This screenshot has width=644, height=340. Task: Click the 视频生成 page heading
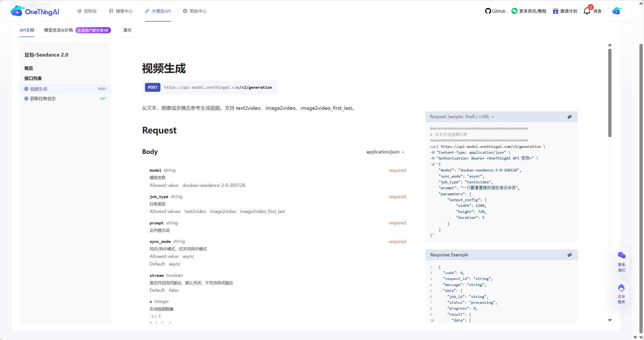(x=164, y=68)
